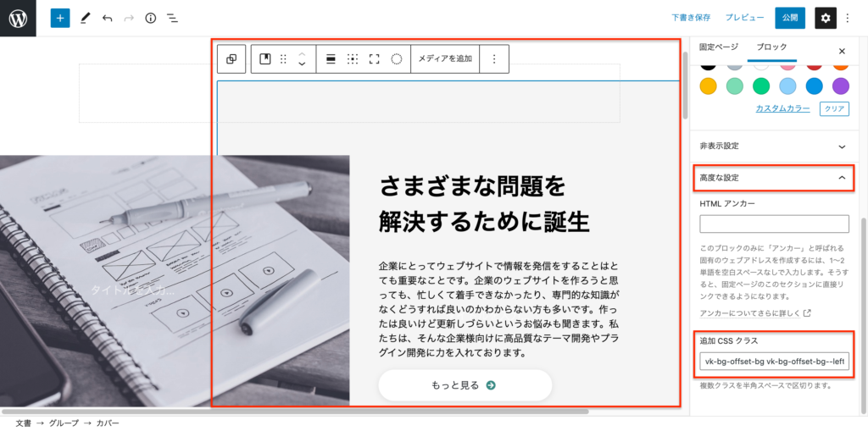Open the document details info icon
Image resolution: width=868 pixels, height=431 pixels.
(x=151, y=18)
